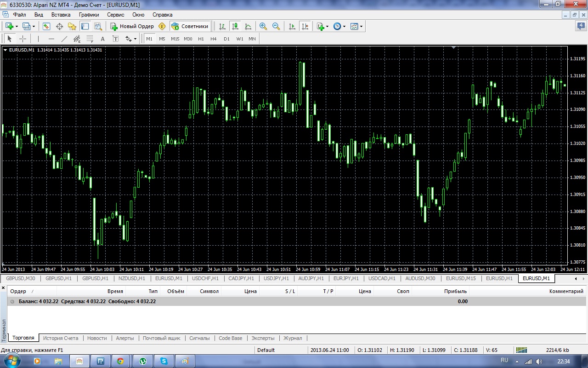Select the arrow cursor tool
The width and height of the screenshot is (588, 368).
click(10, 39)
